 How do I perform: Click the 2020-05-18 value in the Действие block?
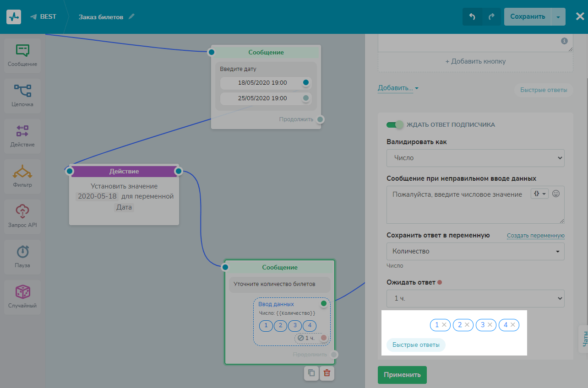(x=98, y=196)
